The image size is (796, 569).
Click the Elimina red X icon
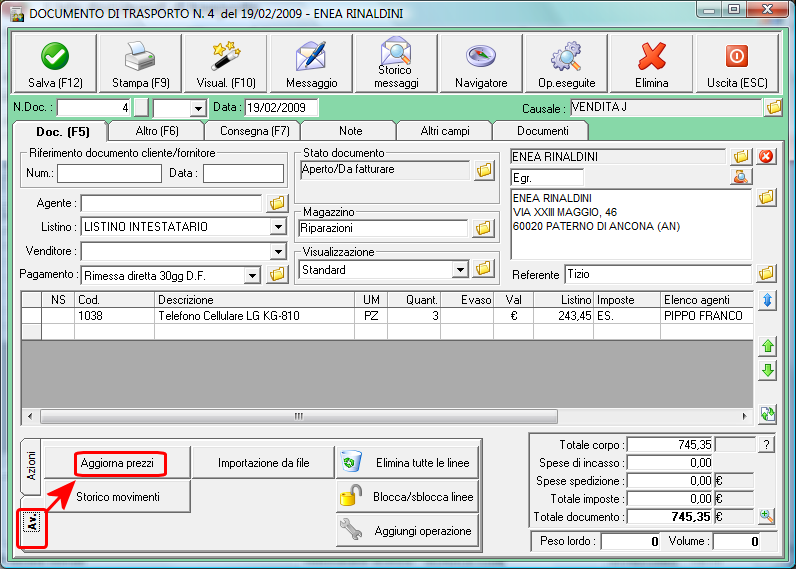652,63
